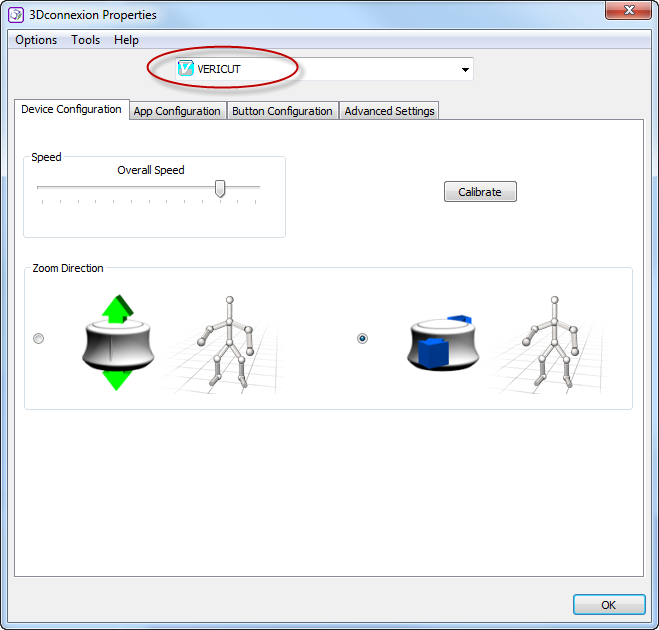Switch to the Button Configuration tab
This screenshot has height=630, width=659.
[282, 111]
